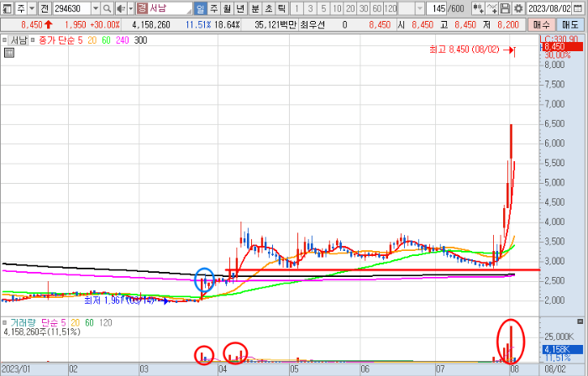Screen dimensions: 588x376
Task: Click the volume value 4,158,260
Action: (x=151, y=25)
